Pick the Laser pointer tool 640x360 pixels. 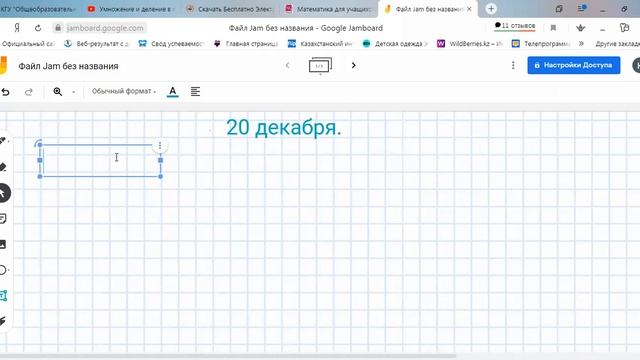click(x=3, y=321)
